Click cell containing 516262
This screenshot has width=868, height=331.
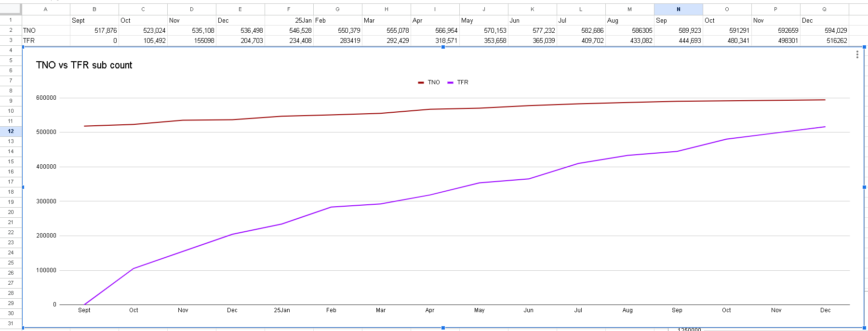click(825, 40)
